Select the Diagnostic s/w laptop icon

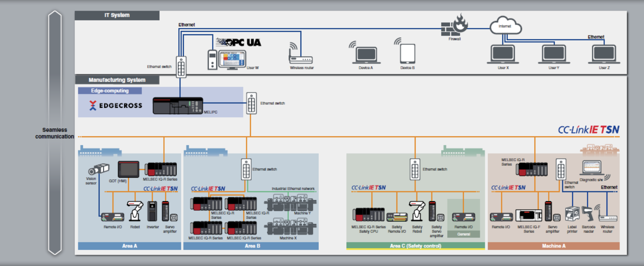click(592, 168)
